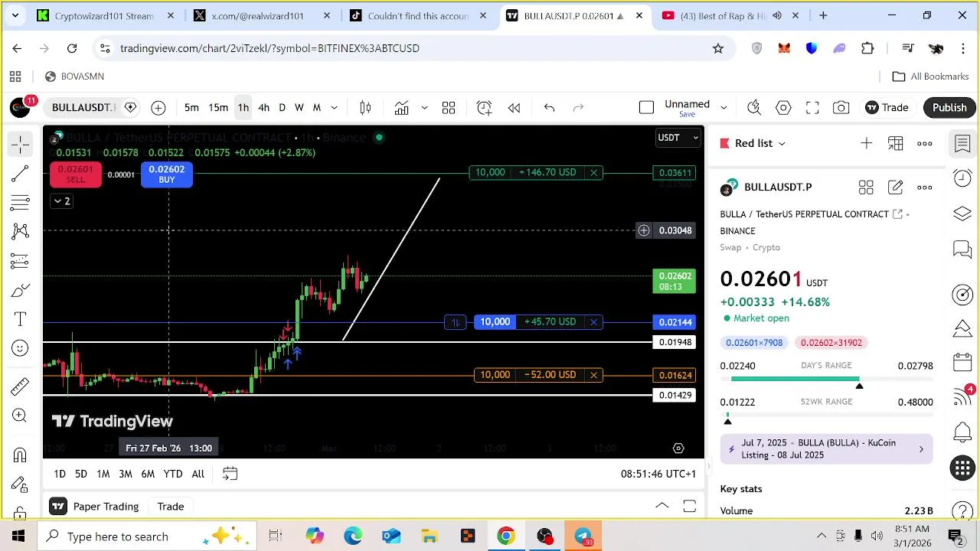Select the ruler measure tool
Screen dimensions: 980x551
(21, 386)
